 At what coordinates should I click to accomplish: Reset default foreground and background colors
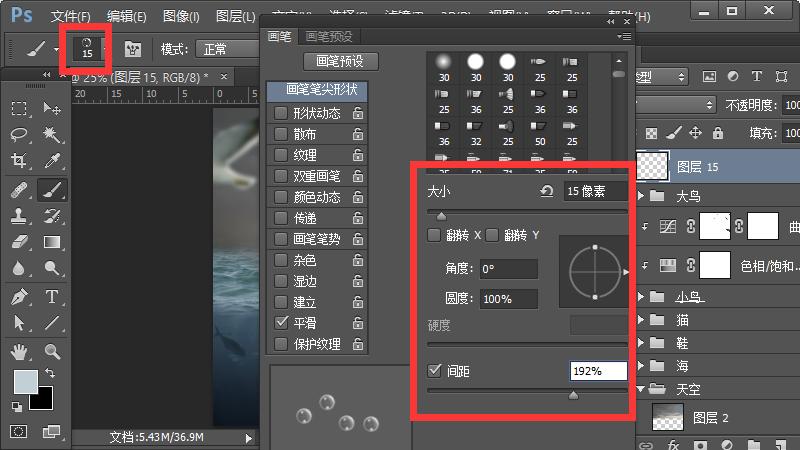(x=17, y=407)
